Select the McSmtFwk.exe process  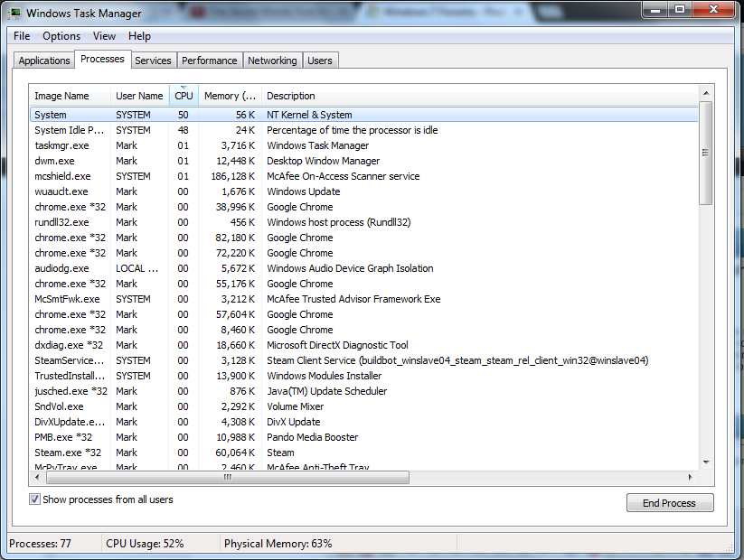(364, 299)
